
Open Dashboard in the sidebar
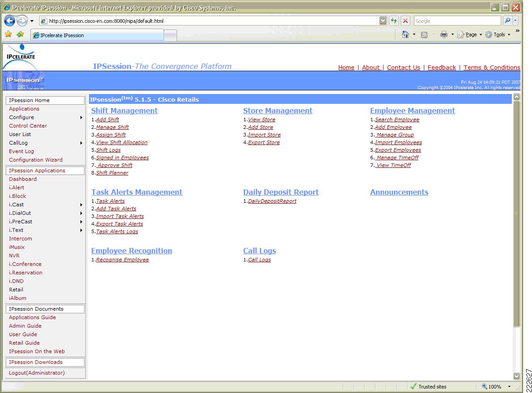click(23, 179)
